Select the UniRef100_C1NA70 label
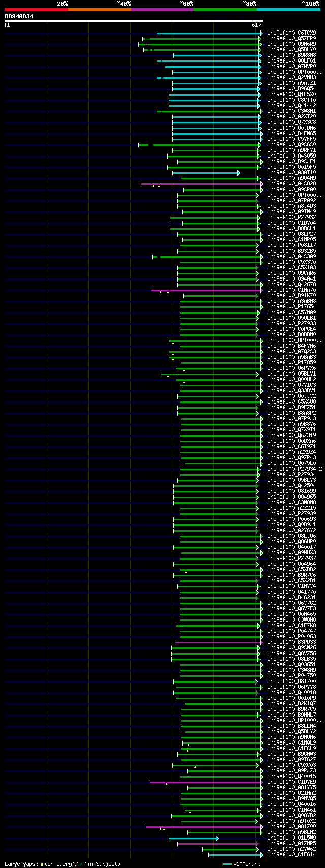 click(291, 290)
